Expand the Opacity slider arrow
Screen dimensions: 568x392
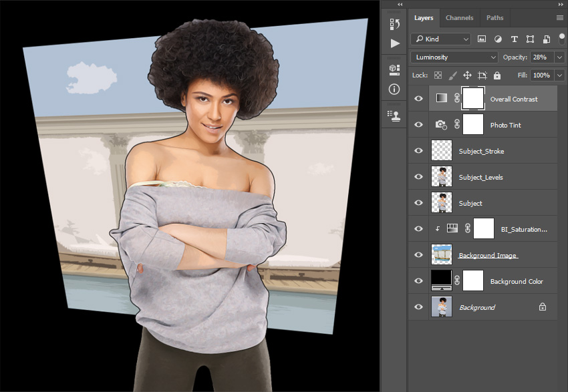coord(559,57)
